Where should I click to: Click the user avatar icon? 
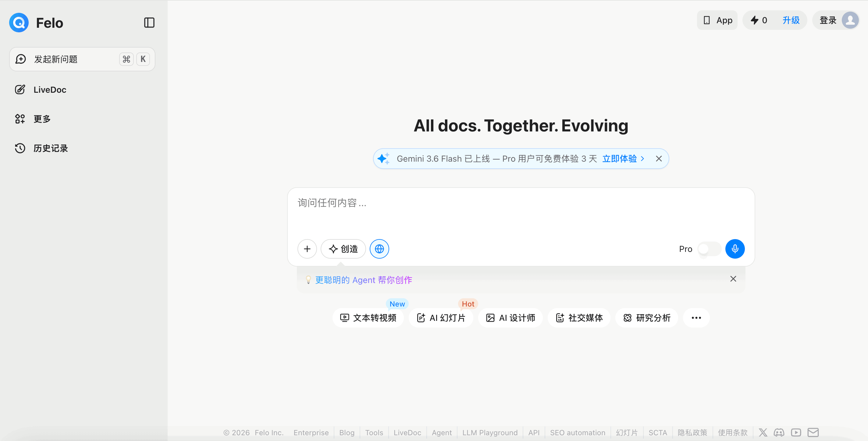(x=850, y=20)
